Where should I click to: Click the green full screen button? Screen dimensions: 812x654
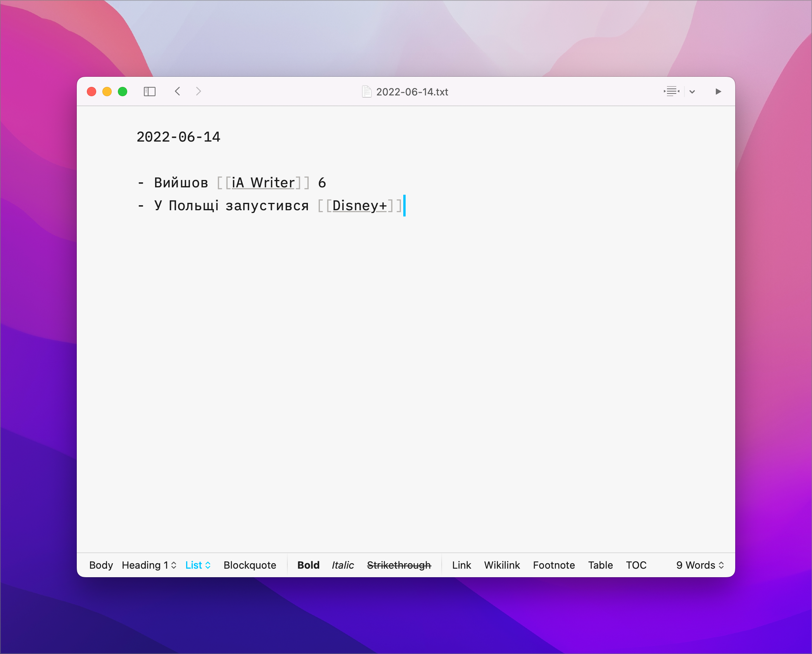coord(123,92)
